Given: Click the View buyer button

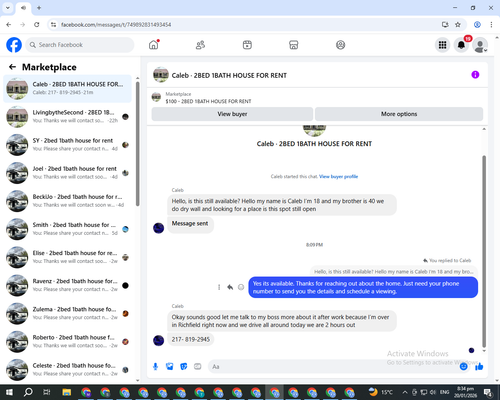Looking at the screenshot, I should pos(232,114).
